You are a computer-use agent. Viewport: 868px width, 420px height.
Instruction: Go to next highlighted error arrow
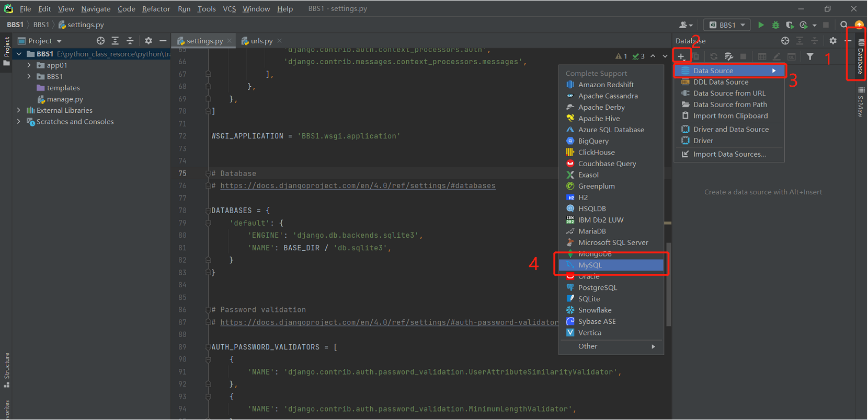coord(665,56)
